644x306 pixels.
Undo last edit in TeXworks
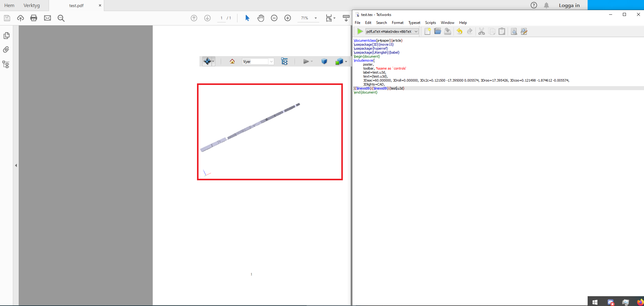click(x=459, y=31)
